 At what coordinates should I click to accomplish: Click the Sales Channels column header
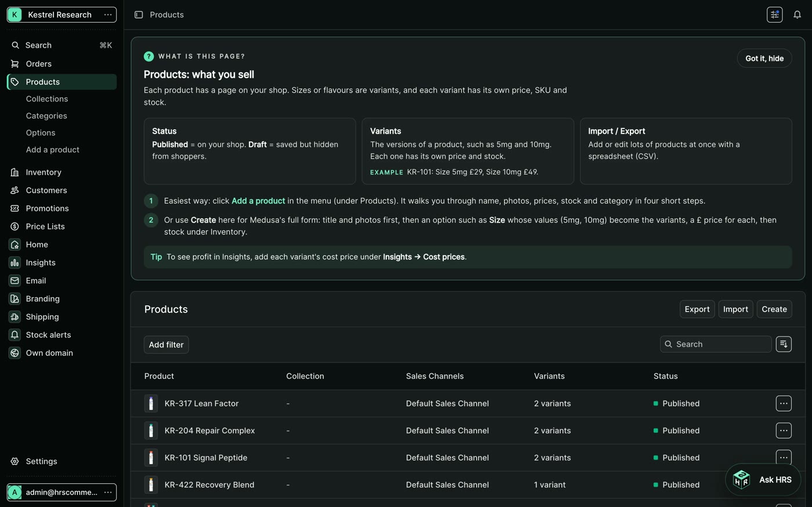(434, 376)
